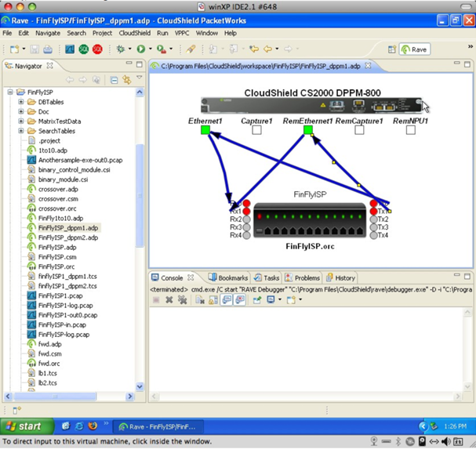Open the toolbar overflow chevron

click(471, 46)
